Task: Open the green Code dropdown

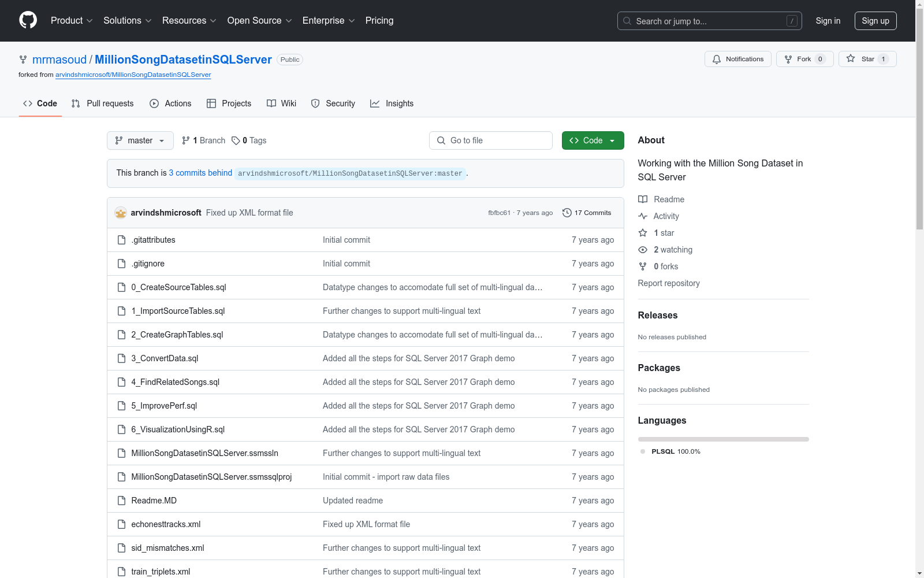Action: coord(593,140)
